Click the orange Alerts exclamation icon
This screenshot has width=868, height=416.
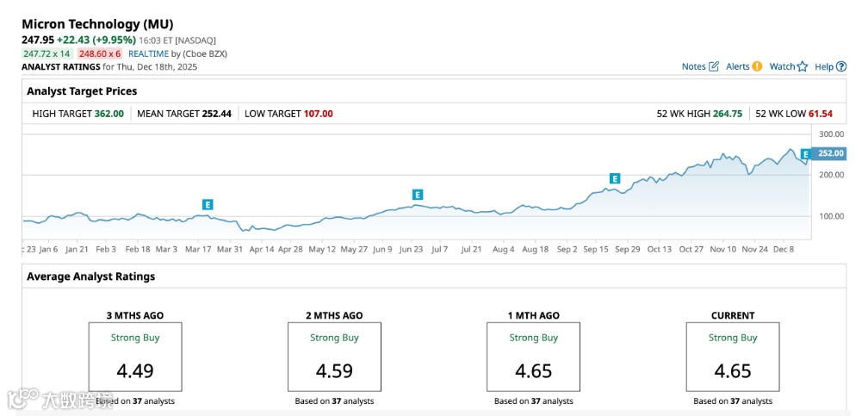757,66
